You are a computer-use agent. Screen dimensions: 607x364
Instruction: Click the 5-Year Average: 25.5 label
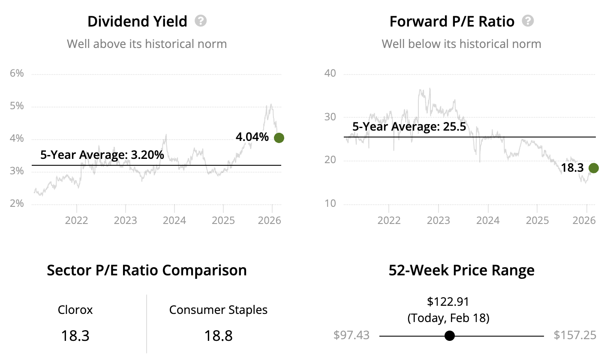(x=409, y=127)
